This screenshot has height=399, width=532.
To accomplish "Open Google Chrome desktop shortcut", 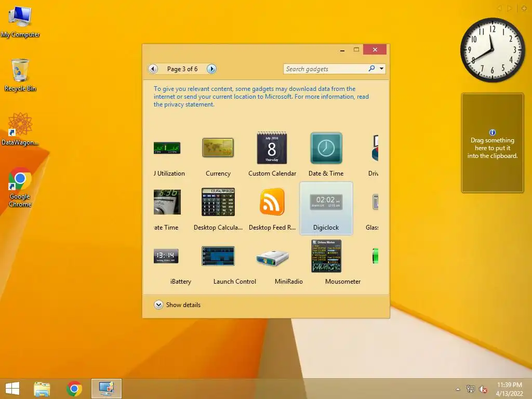I will 20,187.
